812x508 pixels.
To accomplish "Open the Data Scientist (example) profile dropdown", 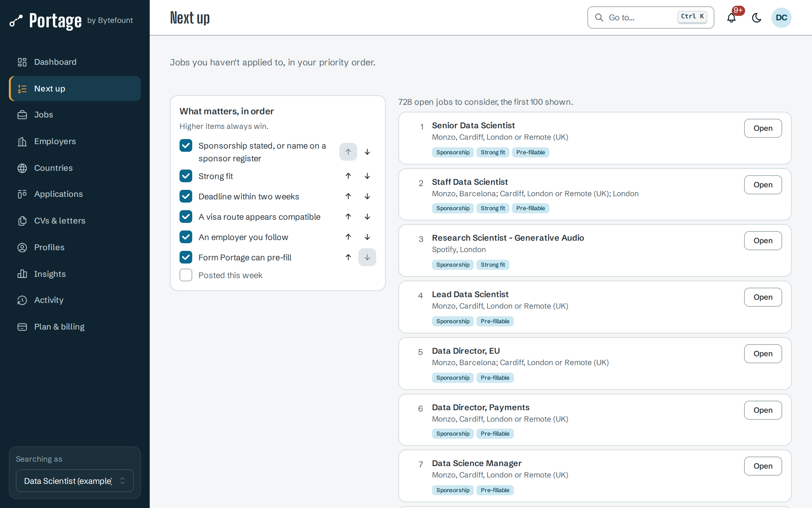I will coord(75,481).
